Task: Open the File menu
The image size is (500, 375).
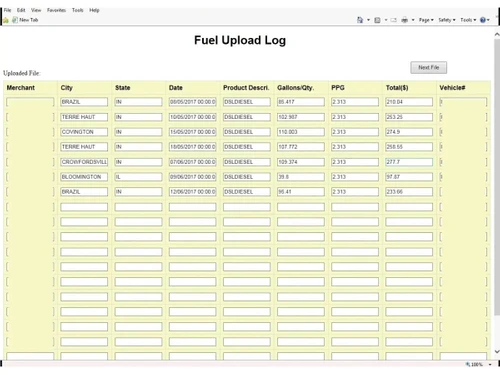Action: pyautogui.click(x=7, y=10)
